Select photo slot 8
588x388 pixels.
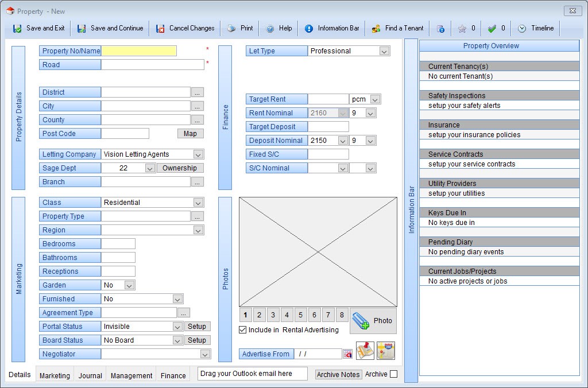point(342,315)
